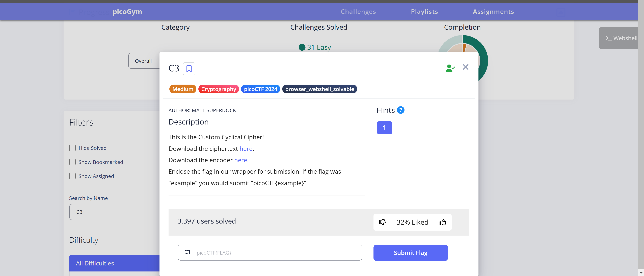Click the flag icon in the submission field
Viewport: 644px width, 276px height.
tap(187, 253)
